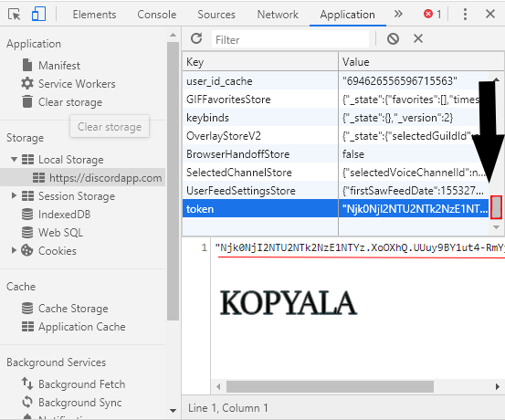Focus the Filter input field

[290, 39]
